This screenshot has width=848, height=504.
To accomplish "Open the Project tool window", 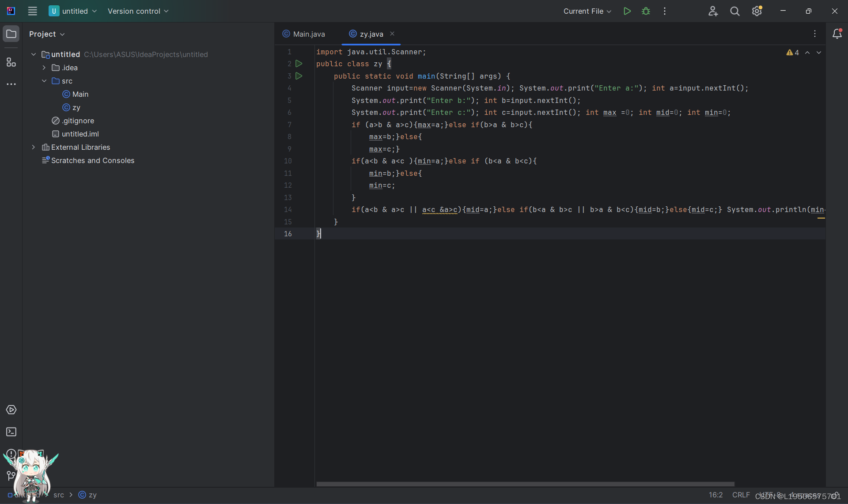I will tap(11, 33).
